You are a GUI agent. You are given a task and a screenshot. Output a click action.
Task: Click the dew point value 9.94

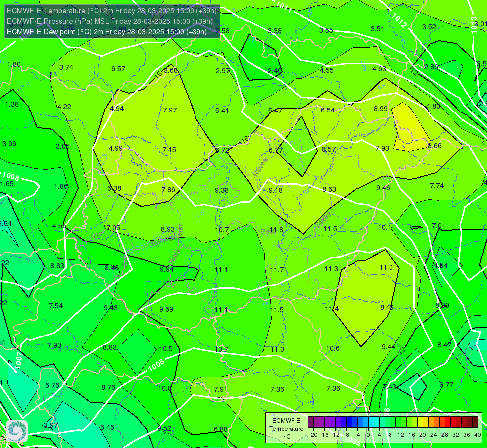(167, 269)
